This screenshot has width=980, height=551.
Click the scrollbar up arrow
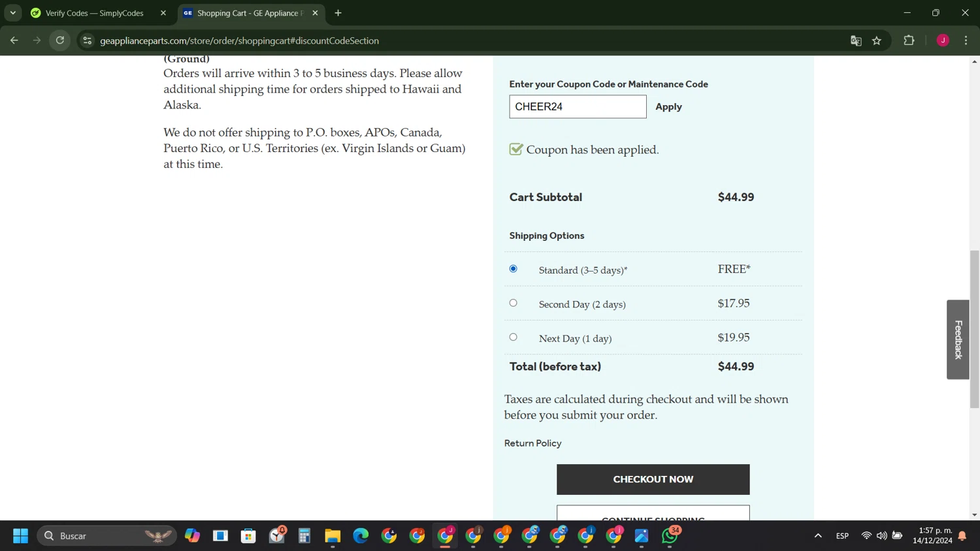(974, 61)
